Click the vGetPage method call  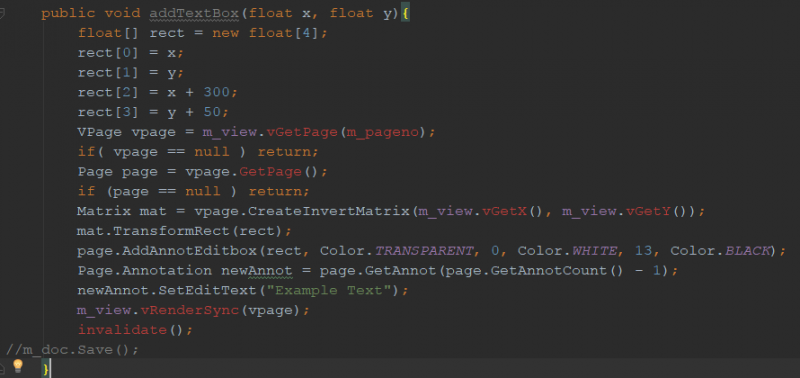pyautogui.click(x=302, y=132)
